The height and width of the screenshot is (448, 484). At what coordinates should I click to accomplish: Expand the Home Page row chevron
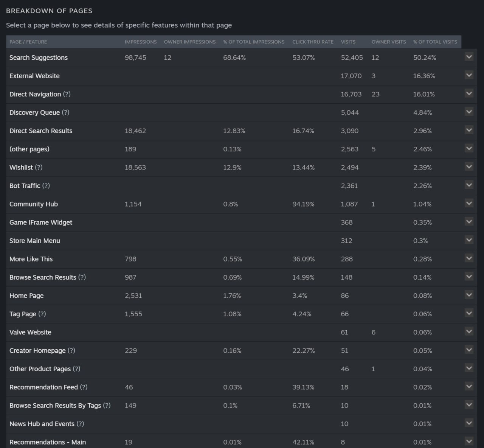point(469,295)
